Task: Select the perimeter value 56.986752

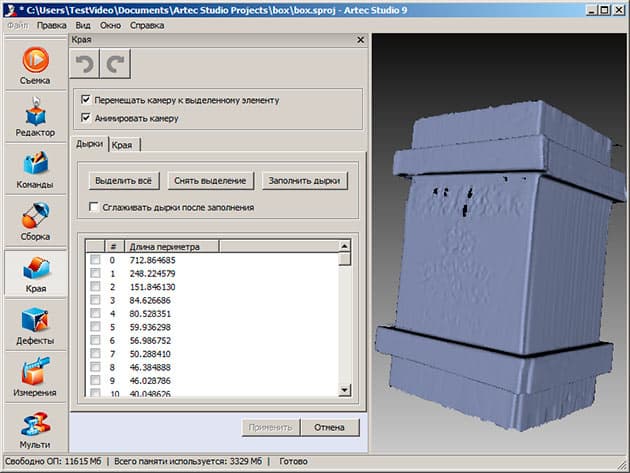Action: [150, 340]
